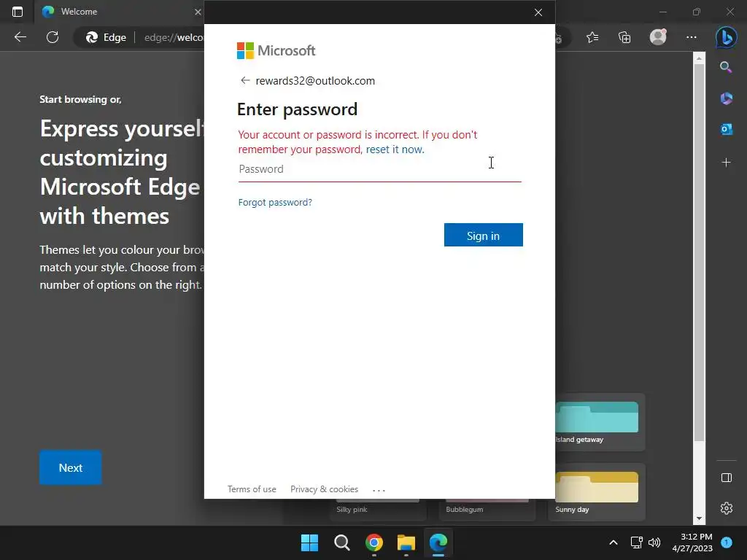Screen dimensions: 747x560
Task: Click the Next button on Edge welcome page
Action: [71, 467]
